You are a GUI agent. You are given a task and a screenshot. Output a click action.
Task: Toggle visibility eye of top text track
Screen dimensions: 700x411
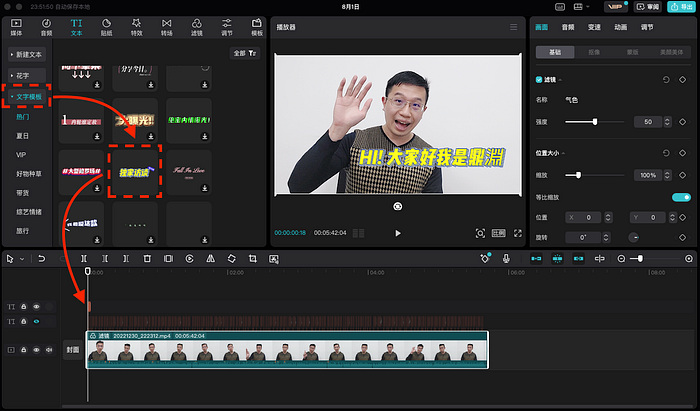(37, 307)
